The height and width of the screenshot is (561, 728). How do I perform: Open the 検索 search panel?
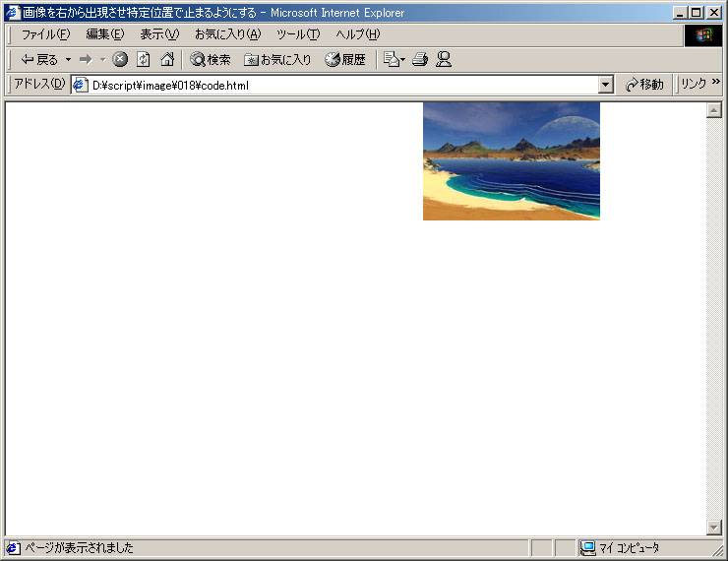point(211,59)
